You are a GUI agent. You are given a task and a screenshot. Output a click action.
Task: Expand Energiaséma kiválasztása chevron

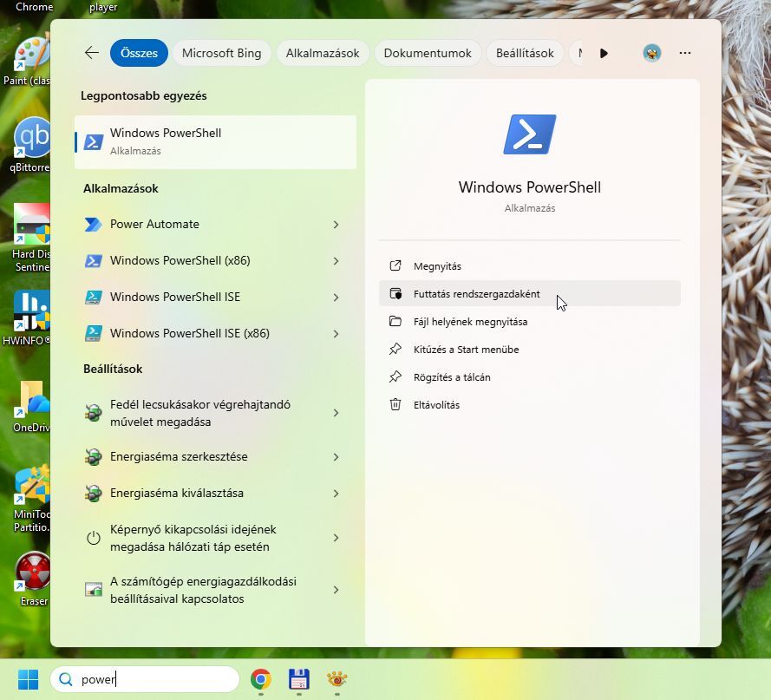pyautogui.click(x=336, y=494)
